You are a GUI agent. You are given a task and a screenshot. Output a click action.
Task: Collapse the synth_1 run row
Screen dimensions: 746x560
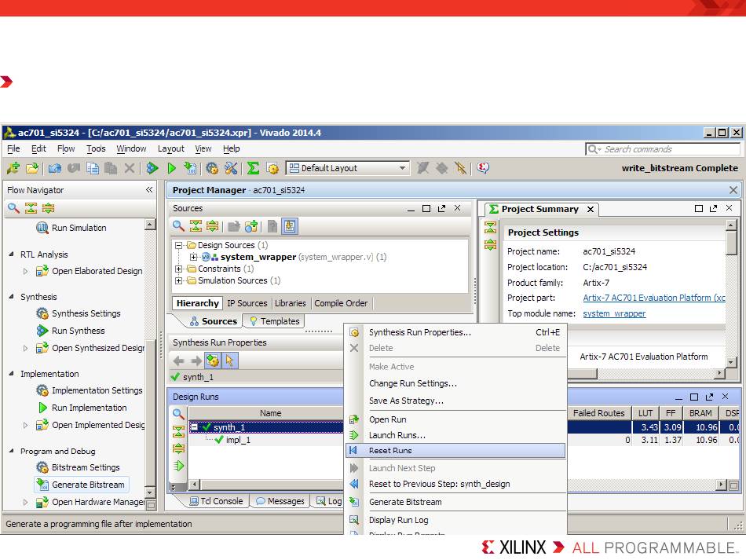click(194, 427)
